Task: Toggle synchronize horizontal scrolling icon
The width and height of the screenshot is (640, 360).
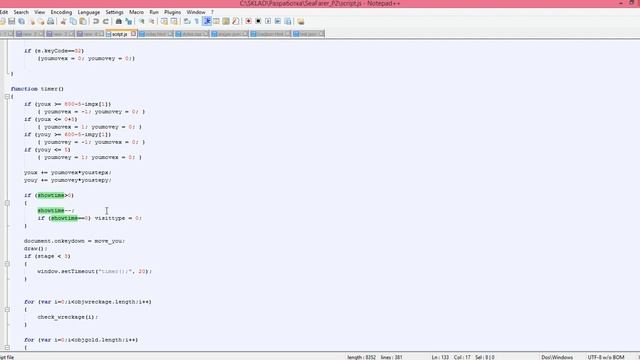Action: pyautogui.click(x=174, y=21)
